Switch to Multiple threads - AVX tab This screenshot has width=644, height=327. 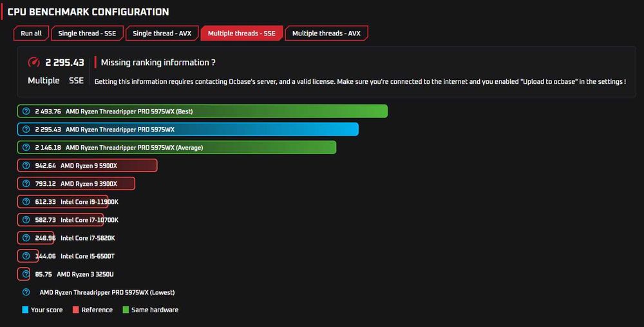(326, 34)
